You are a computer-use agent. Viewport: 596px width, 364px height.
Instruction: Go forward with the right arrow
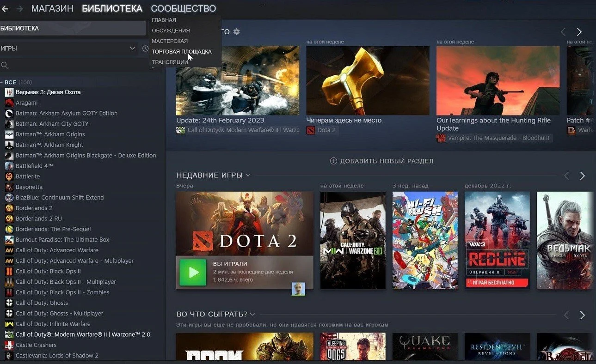[x=19, y=8]
